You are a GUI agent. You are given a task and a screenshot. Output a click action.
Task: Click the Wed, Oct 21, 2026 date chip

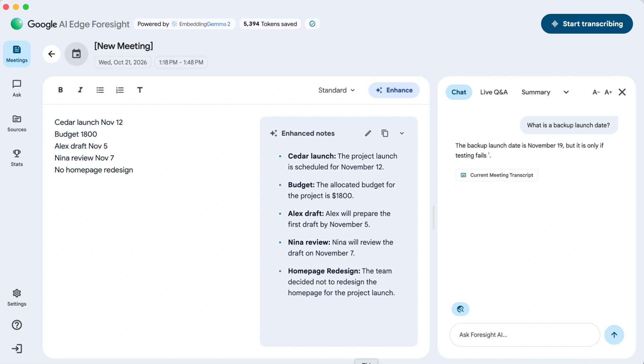coord(123,62)
